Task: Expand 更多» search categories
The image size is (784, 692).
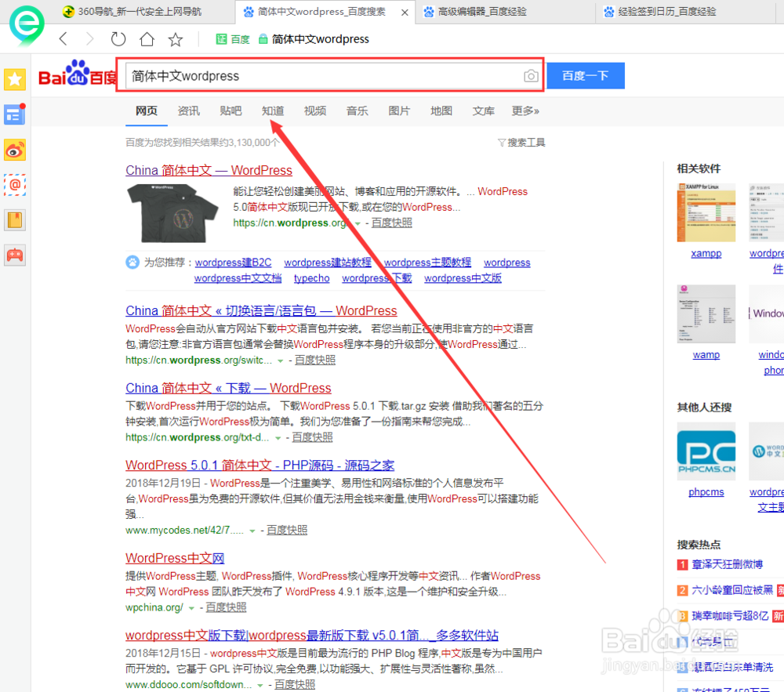Action: click(x=525, y=111)
